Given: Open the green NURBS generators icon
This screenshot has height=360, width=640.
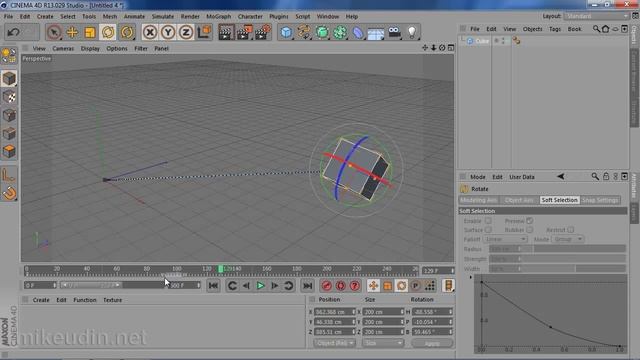Looking at the screenshot, I should 322,32.
